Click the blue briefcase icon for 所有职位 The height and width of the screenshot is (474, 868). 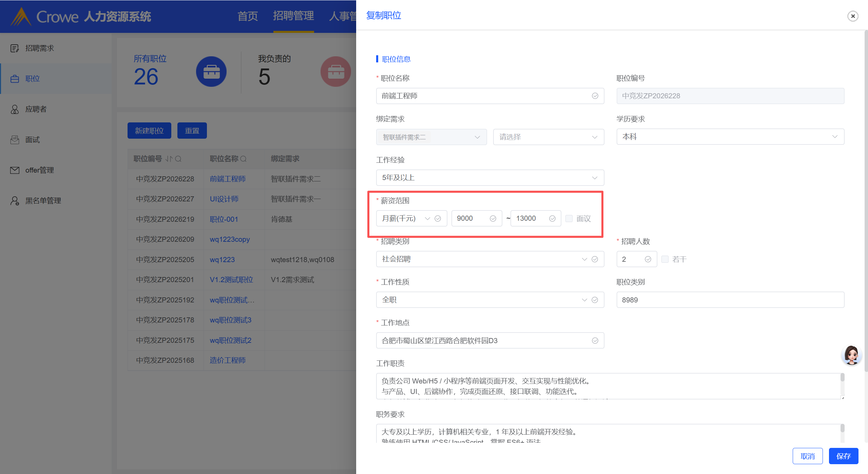(x=211, y=72)
